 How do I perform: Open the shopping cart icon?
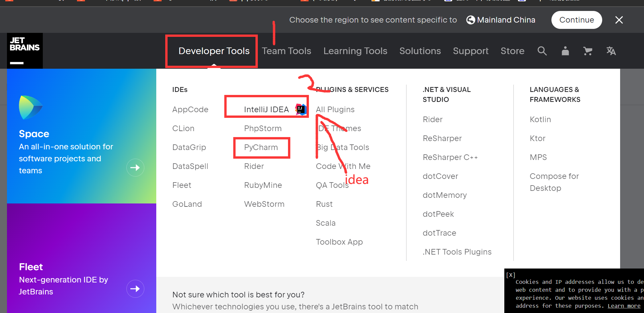[x=588, y=51]
